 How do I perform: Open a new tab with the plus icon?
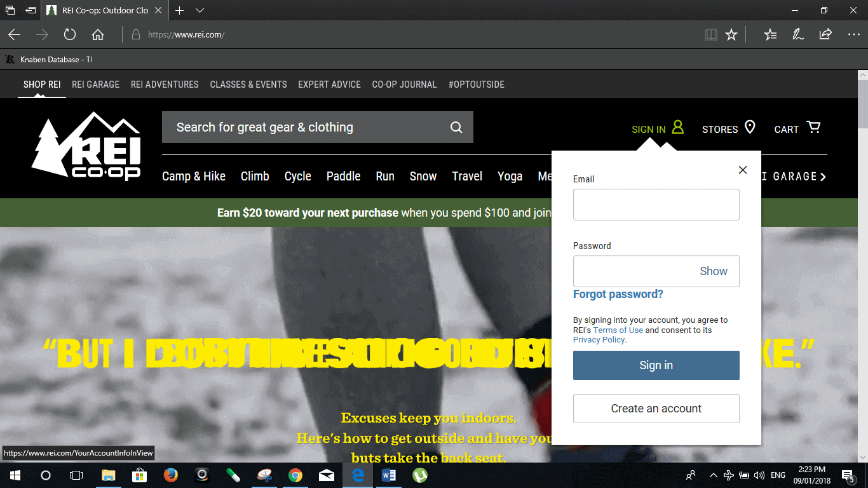(x=180, y=10)
